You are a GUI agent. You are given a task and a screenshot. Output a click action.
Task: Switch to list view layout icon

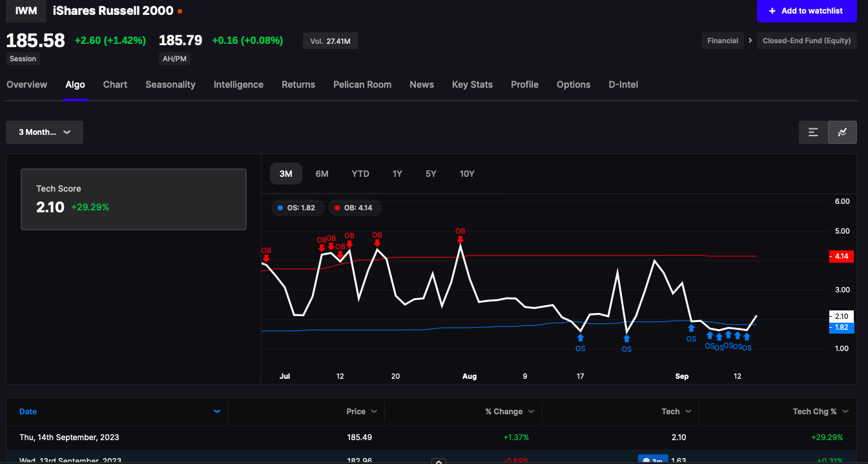pyautogui.click(x=813, y=132)
